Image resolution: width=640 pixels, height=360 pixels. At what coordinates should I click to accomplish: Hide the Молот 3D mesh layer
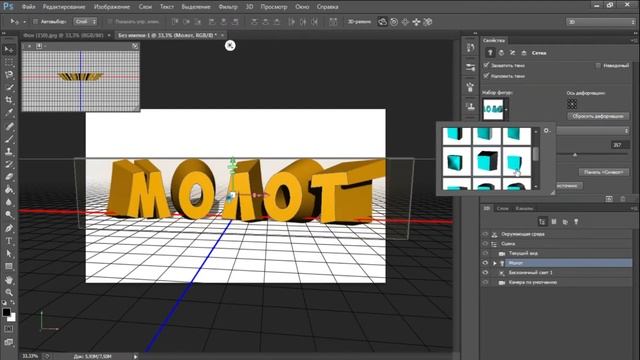point(485,263)
